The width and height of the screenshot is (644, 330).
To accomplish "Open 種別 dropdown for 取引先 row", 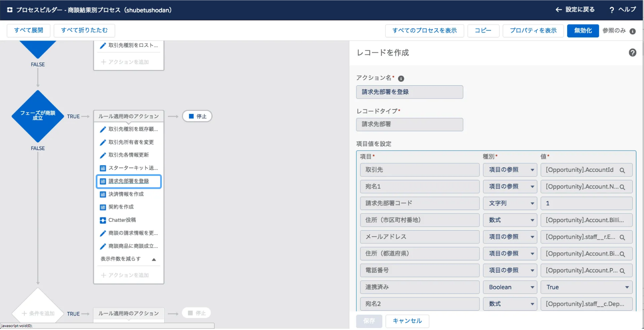I will pos(510,170).
